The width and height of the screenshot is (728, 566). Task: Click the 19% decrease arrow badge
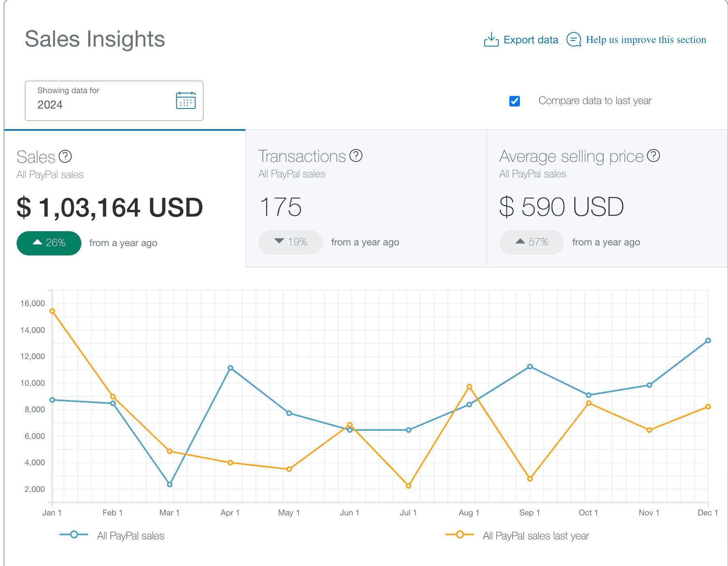(x=290, y=242)
